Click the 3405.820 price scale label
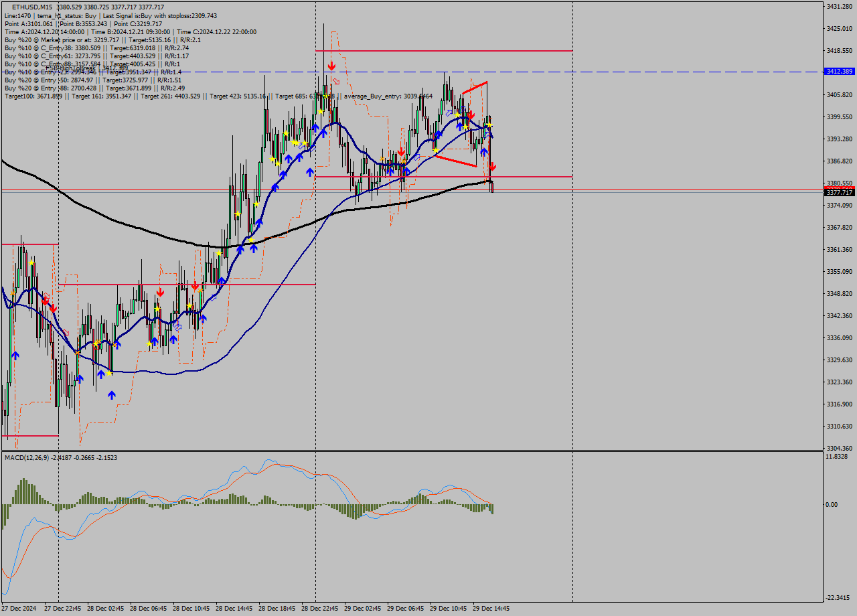Screen dimensions: 857x616 (x=839, y=94)
